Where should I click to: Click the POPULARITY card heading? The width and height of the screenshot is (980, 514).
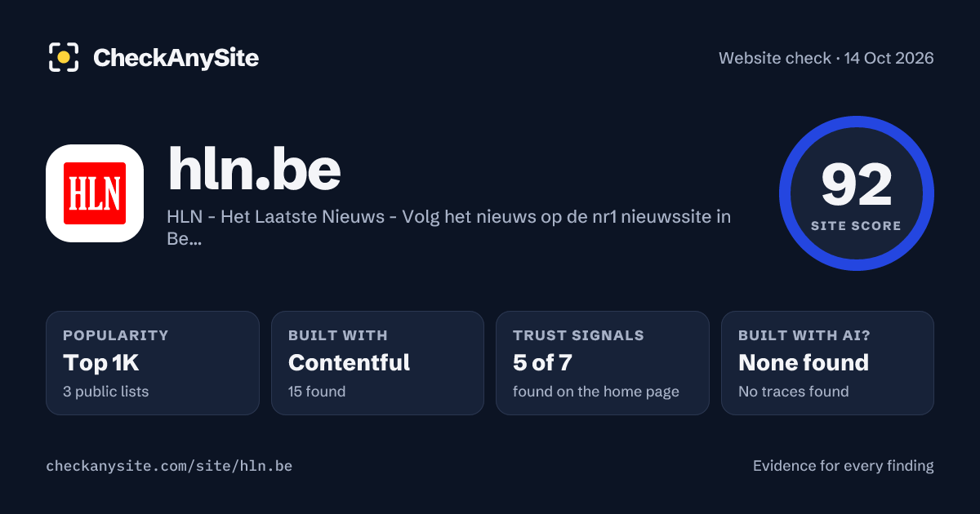[x=116, y=335]
